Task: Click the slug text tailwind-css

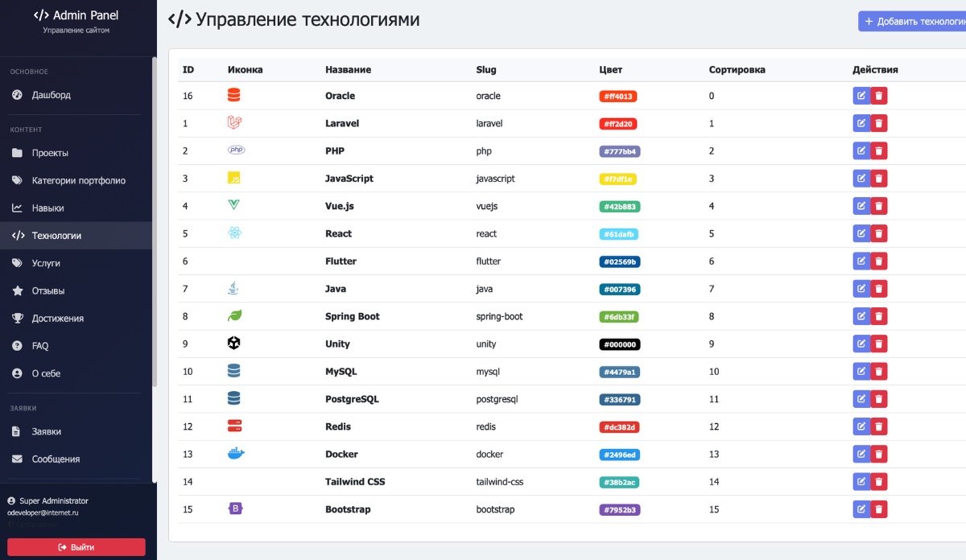Action: tap(499, 481)
